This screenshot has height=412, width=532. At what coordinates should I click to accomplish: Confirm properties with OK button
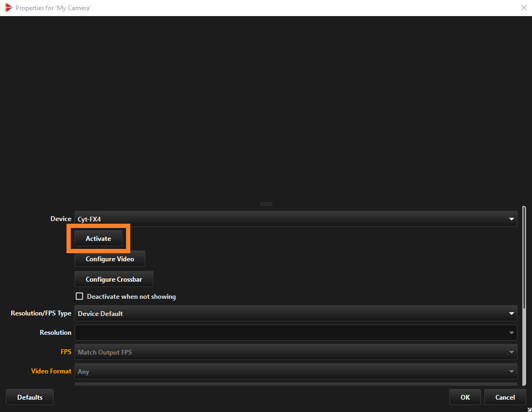point(465,397)
